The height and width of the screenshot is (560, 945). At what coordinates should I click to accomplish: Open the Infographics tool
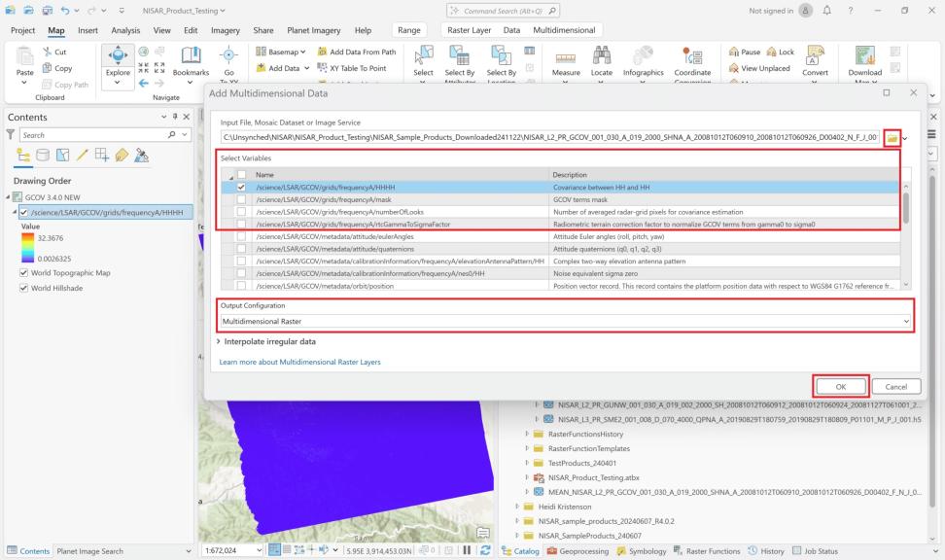(643, 61)
